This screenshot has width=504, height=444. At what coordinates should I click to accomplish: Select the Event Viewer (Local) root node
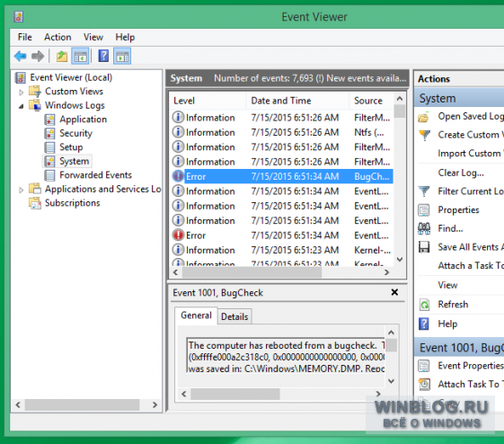tap(71, 77)
